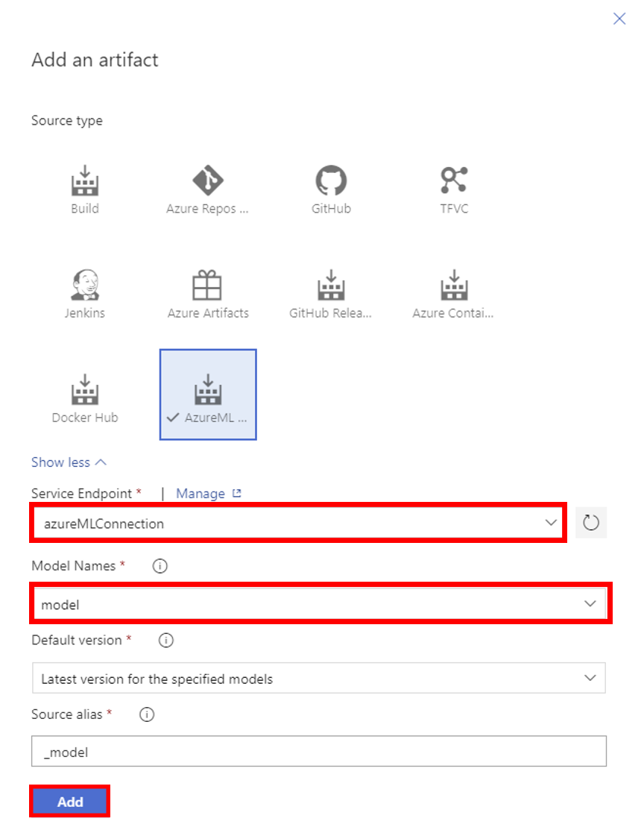Open the Service Endpoint dropdown
The image size is (644, 839).
298,524
